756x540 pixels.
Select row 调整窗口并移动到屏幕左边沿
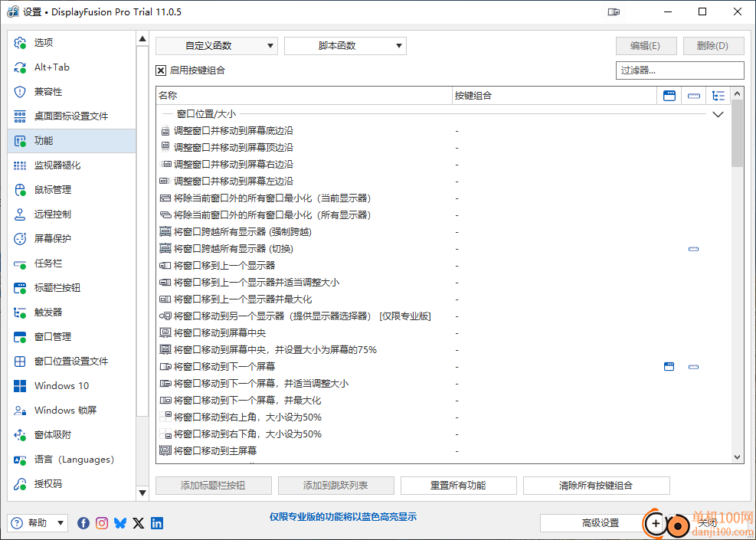click(x=443, y=182)
